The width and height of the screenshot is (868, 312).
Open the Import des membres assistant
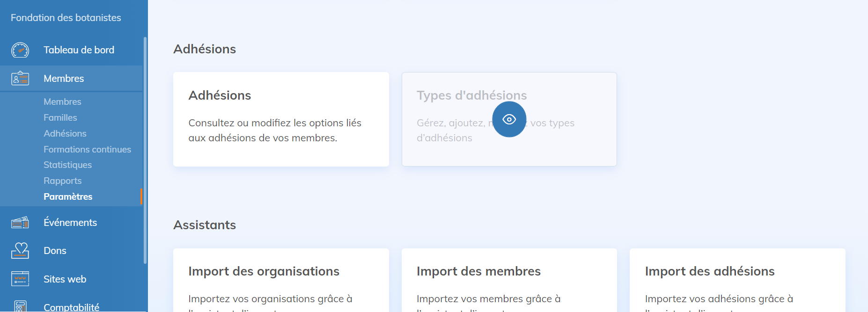(x=509, y=281)
